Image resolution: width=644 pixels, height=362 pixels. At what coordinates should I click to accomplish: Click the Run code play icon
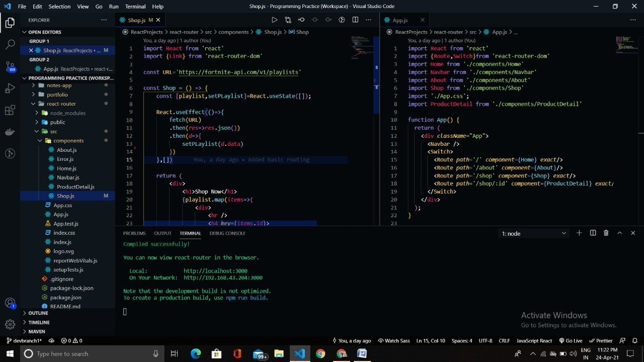tap(274, 20)
